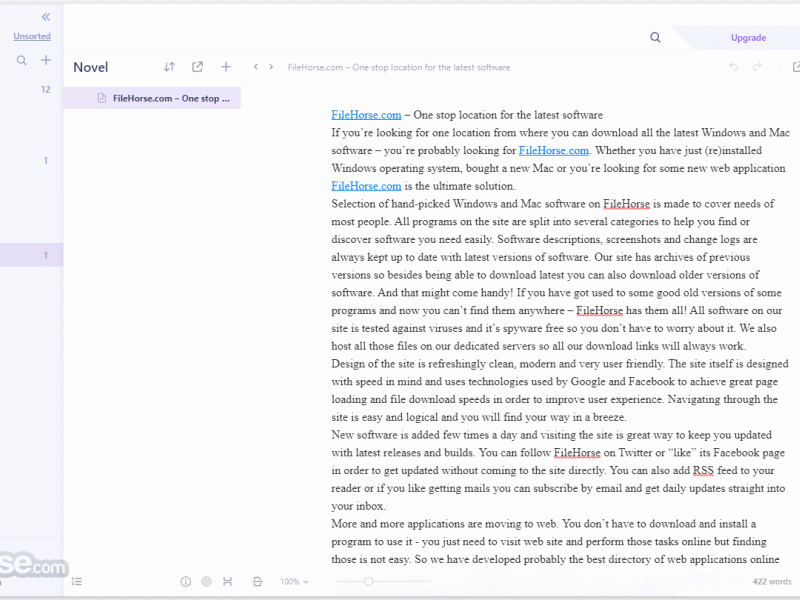This screenshot has width=800, height=600.
Task: Show document info via circled i icon
Action: coord(186,582)
